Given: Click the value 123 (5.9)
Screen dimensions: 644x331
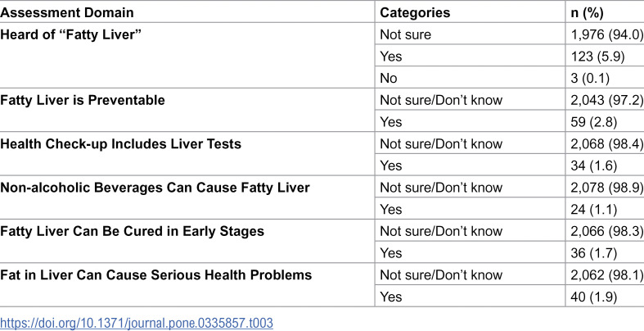Looking at the screenshot, I should tap(597, 57).
